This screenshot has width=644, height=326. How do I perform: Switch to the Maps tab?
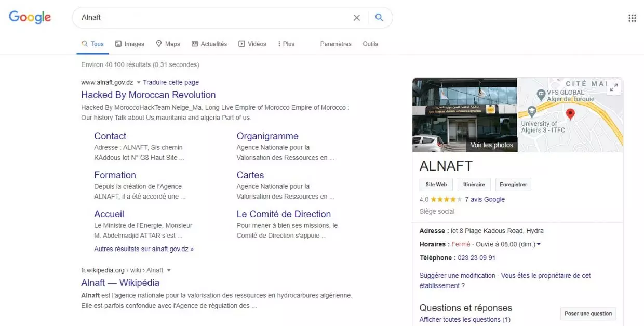coord(168,44)
